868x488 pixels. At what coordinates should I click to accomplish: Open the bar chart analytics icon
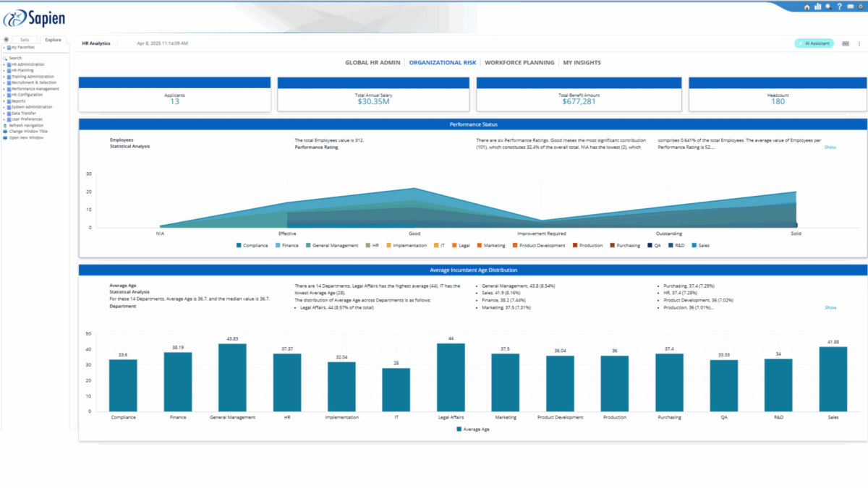pyautogui.click(x=818, y=7)
